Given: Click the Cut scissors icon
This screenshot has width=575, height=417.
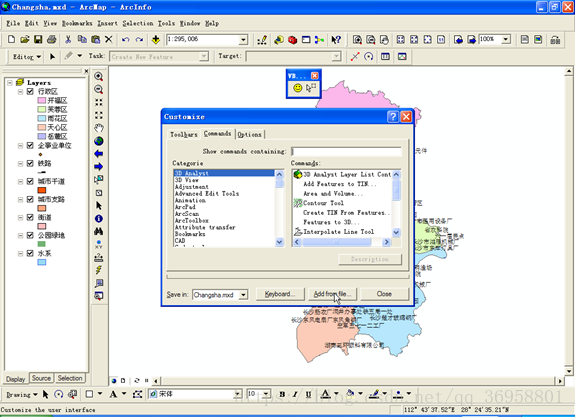Looking at the screenshot, I should point(68,39).
